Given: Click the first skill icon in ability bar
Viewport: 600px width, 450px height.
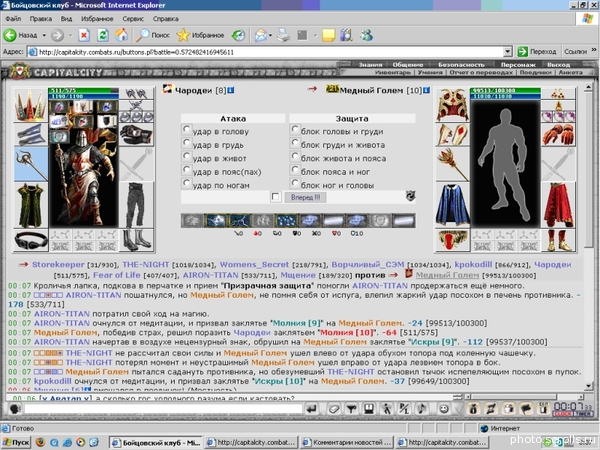Looking at the screenshot, I should (x=192, y=221).
